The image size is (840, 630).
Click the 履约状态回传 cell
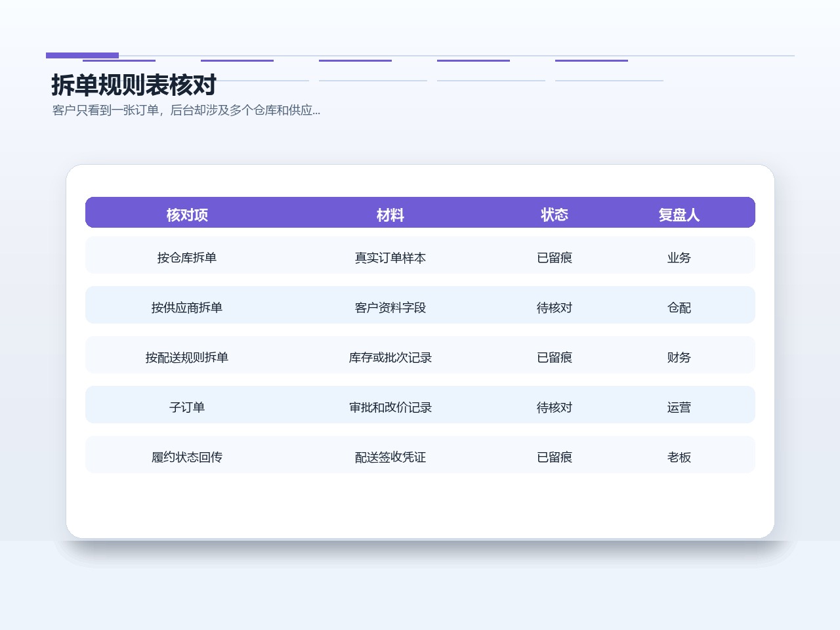coord(187,457)
